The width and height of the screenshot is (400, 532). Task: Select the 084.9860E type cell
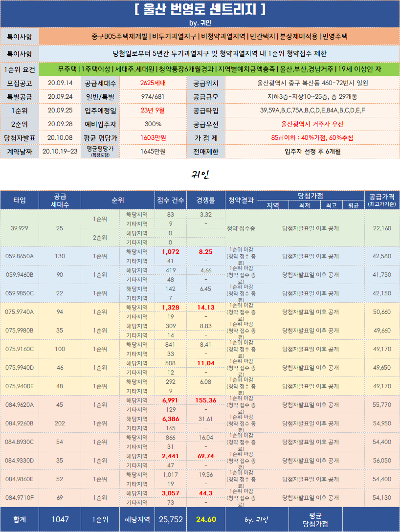click(20, 479)
